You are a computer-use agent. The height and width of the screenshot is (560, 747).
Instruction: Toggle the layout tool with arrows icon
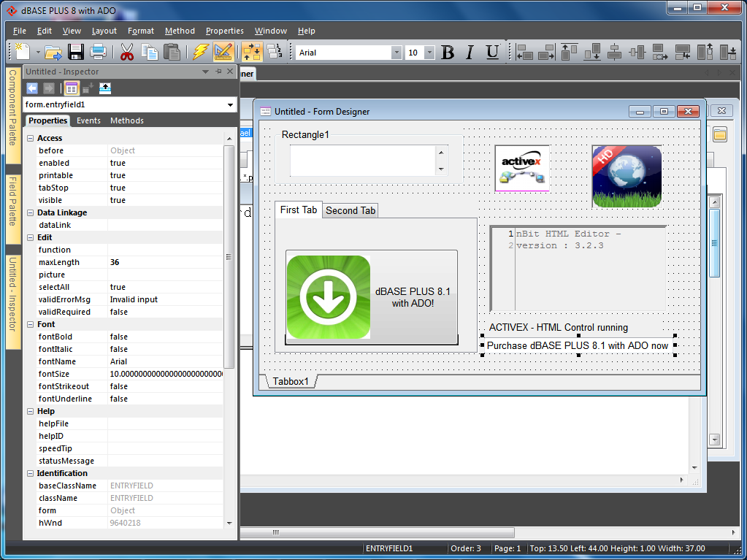[x=251, y=52]
